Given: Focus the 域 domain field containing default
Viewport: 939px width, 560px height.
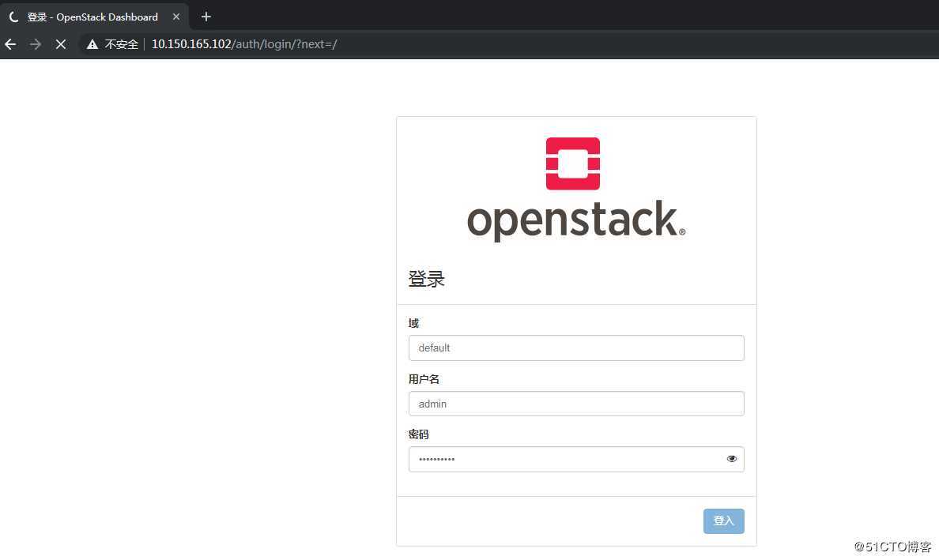Looking at the screenshot, I should [x=576, y=348].
